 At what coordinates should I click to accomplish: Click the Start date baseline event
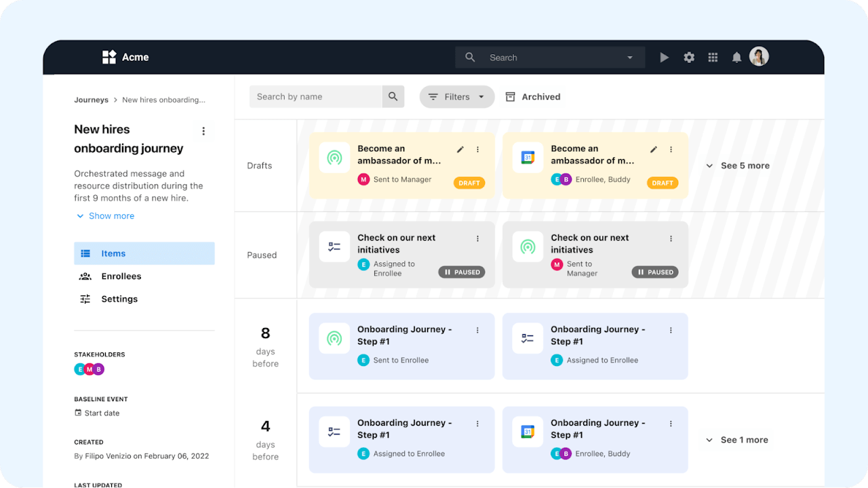[97, 413]
